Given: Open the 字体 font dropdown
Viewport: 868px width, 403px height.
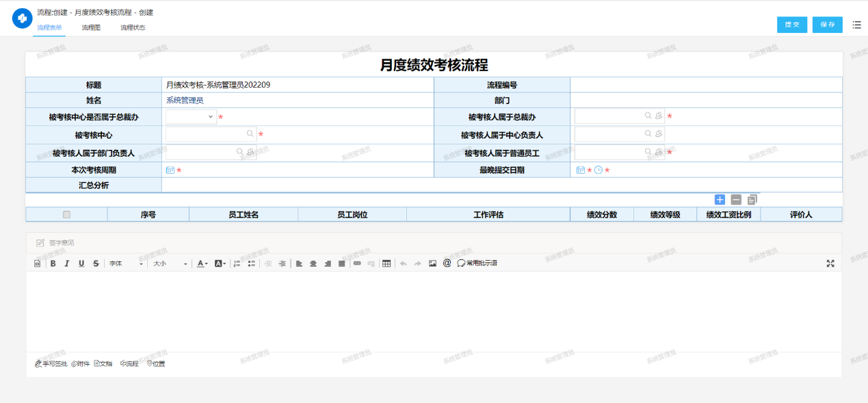Looking at the screenshot, I should pos(126,263).
